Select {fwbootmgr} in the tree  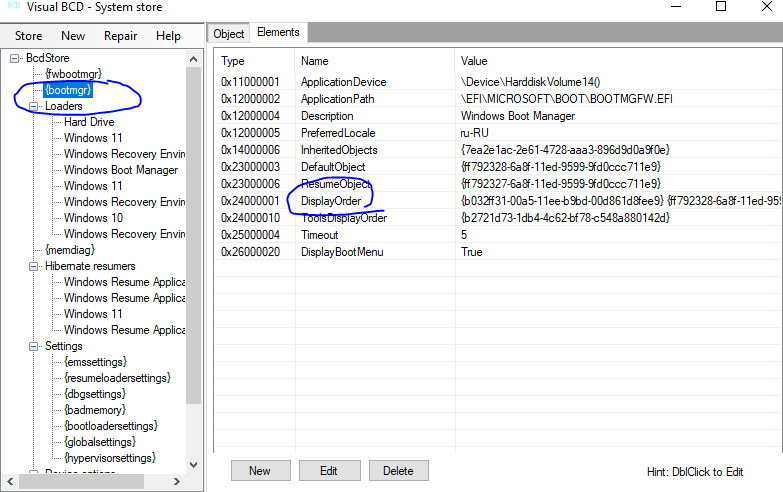point(73,74)
